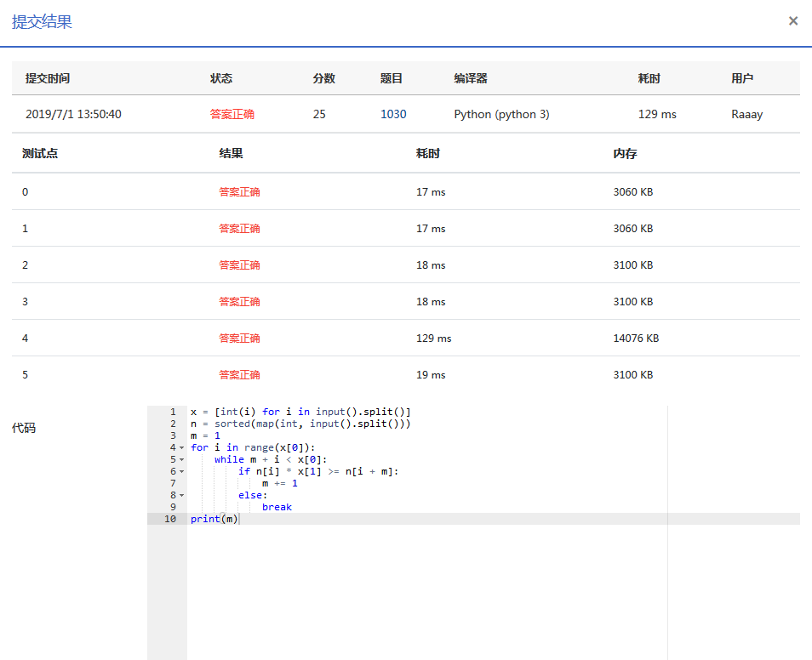Select line number 1 in the code gutter

pos(173,411)
